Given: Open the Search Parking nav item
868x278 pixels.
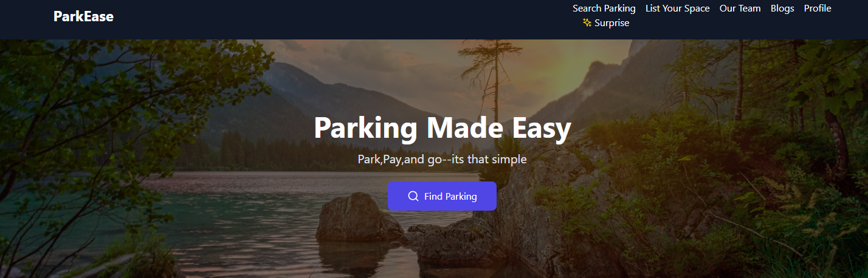Looking at the screenshot, I should pos(604,8).
